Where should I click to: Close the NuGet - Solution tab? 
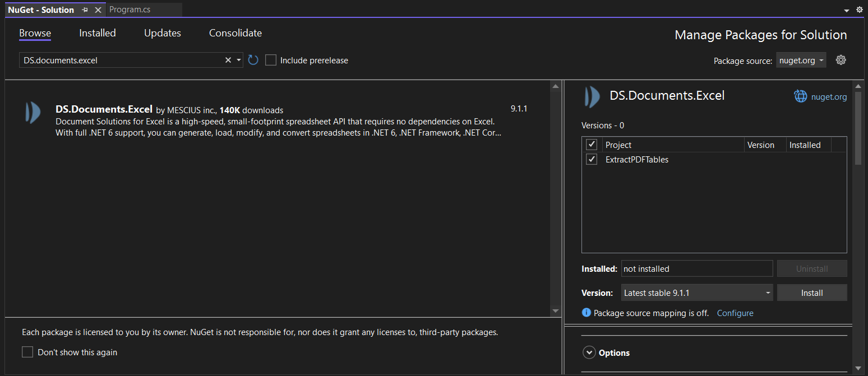coord(98,10)
